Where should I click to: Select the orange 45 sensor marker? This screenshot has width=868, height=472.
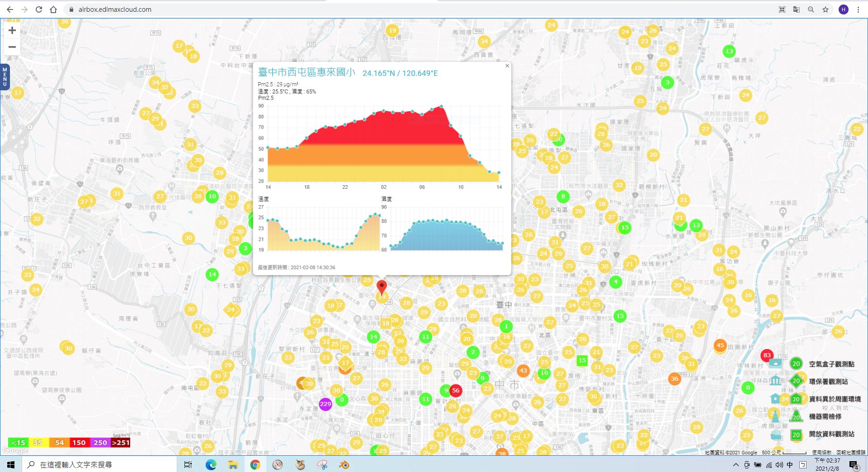pos(720,345)
